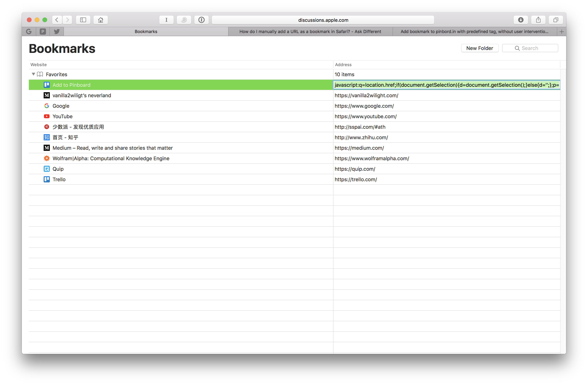
Task: Open the pinned Twitter tab
Action: click(57, 31)
